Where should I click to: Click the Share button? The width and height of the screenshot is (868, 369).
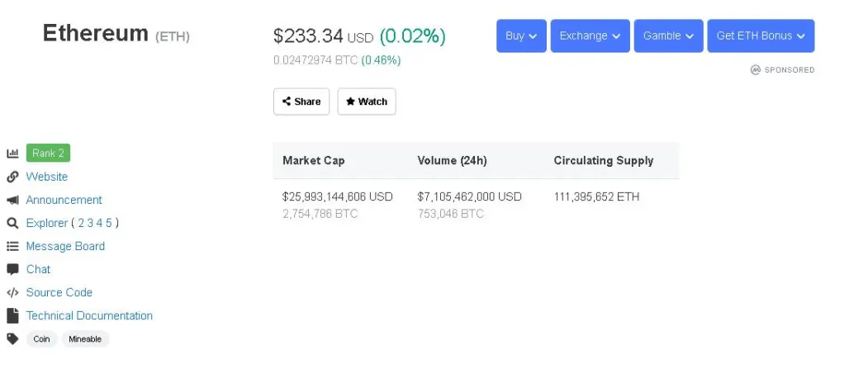click(301, 102)
